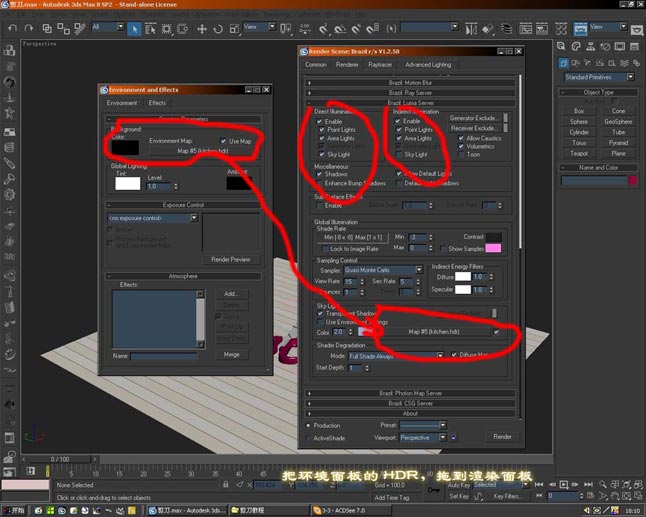Viewport: 646px width, 517px height.
Task: Switch to the Environment tab
Action: [x=122, y=103]
